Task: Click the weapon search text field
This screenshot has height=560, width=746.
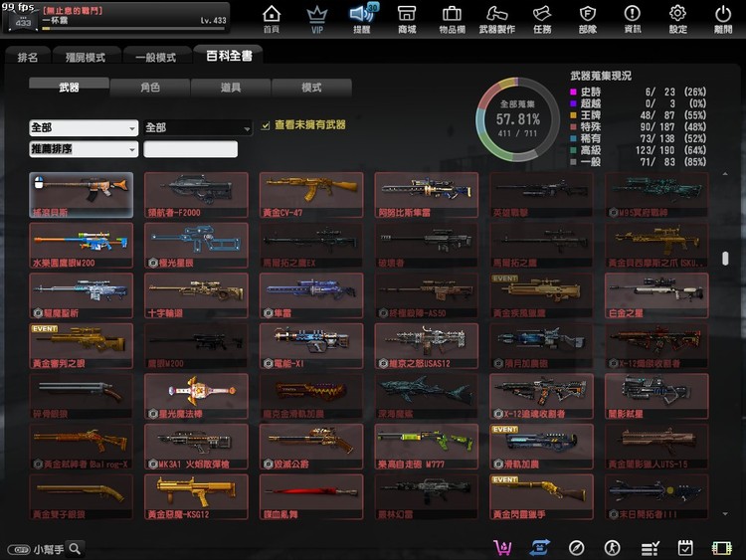Action: tap(190, 149)
